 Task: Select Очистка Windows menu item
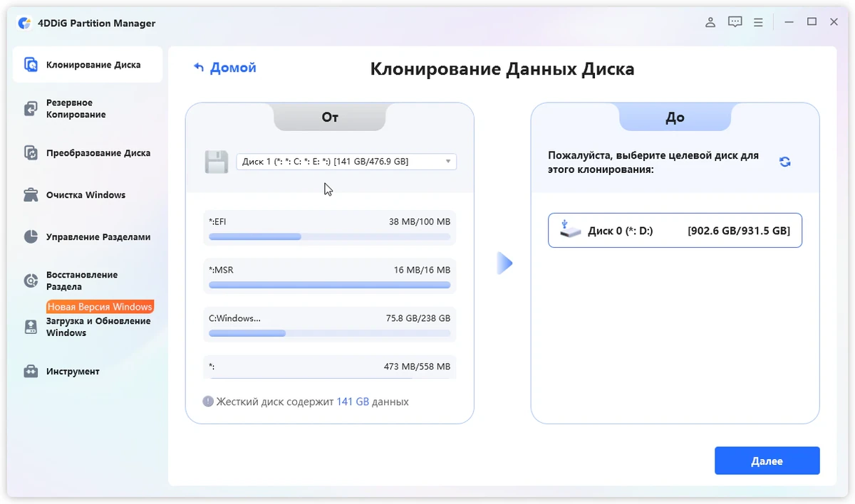tap(88, 195)
